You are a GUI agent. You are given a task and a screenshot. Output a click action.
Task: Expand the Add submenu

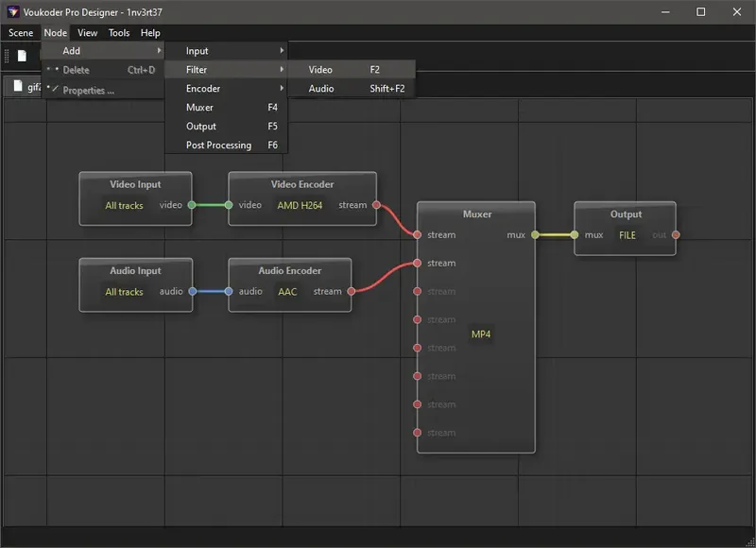(103, 51)
